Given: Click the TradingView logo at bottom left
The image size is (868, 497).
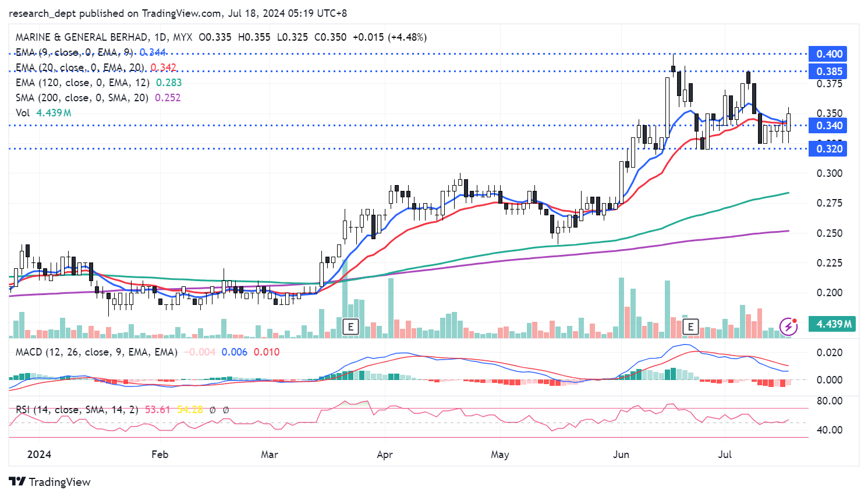Looking at the screenshot, I should pyautogui.click(x=50, y=482).
